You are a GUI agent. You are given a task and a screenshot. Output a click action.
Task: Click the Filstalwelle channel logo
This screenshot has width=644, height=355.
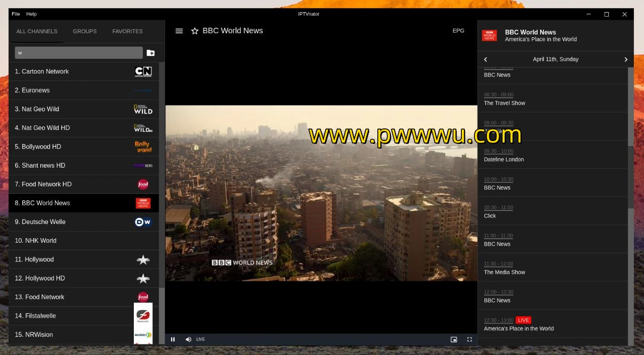pos(143,316)
